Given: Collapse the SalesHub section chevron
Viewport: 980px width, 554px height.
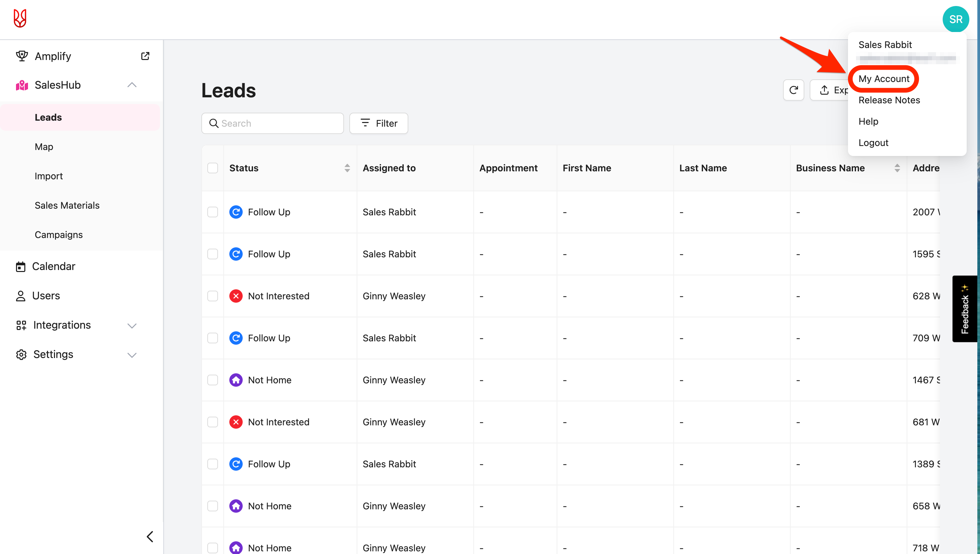Looking at the screenshot, I should 132,85.
